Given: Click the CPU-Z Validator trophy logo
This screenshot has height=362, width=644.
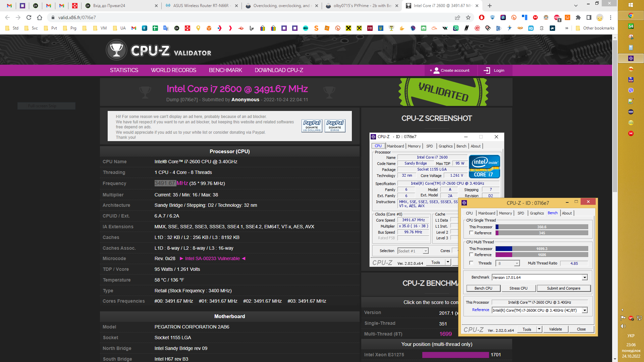Looking at the screenshot, I should pyautogui.click(x=116, y=50).
